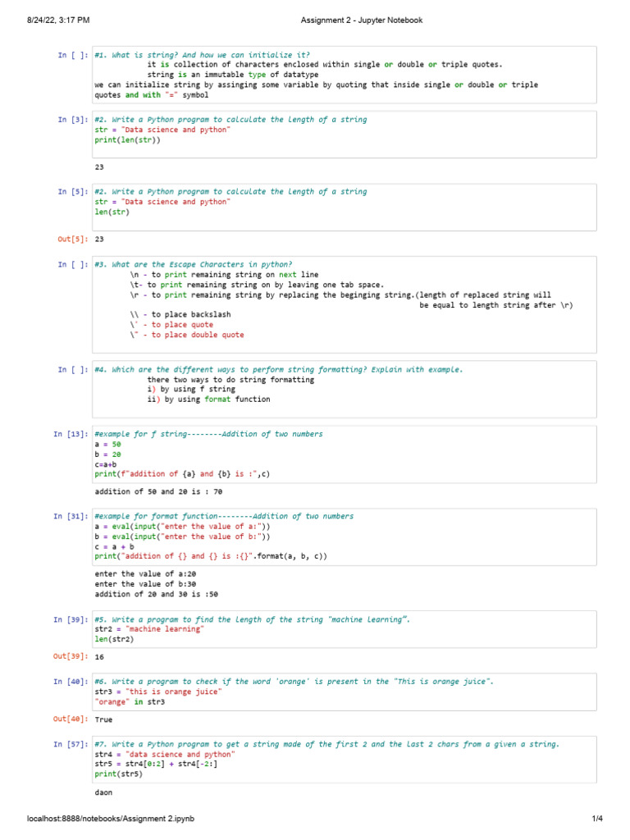Click the line 'ii) by using format function'

[x=209, y=399]
